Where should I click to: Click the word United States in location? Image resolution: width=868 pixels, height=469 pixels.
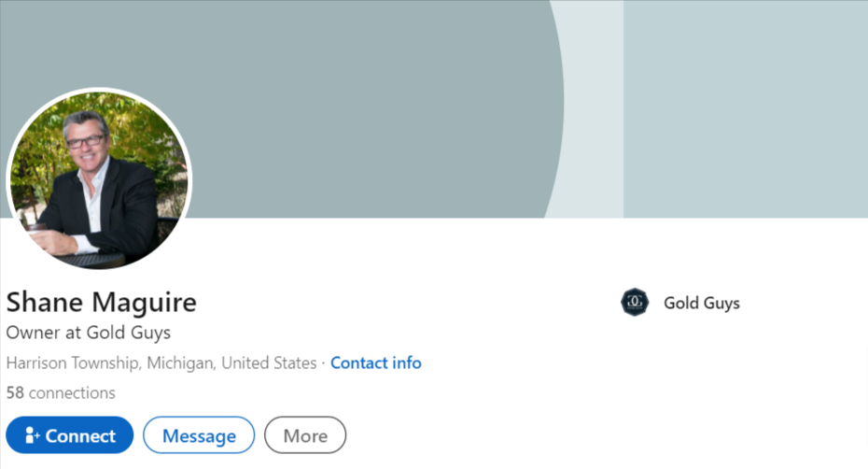click(x=269, y=362)
